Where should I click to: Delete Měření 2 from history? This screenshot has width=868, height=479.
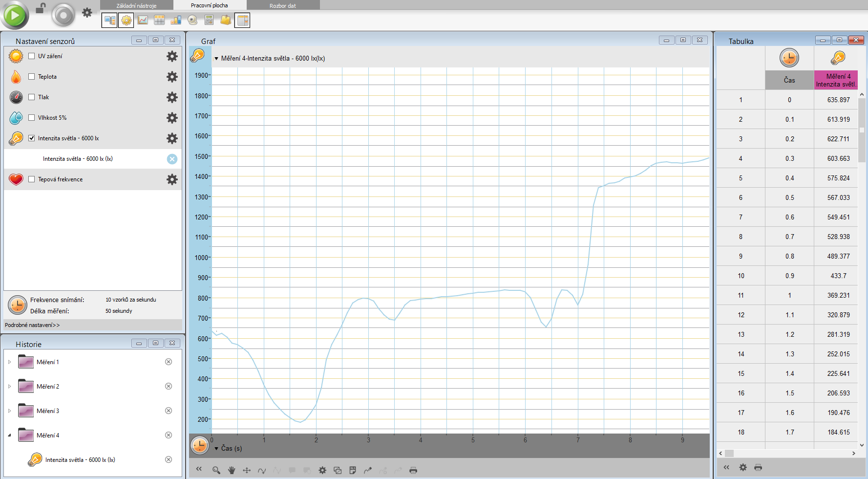tap(169, 386)
